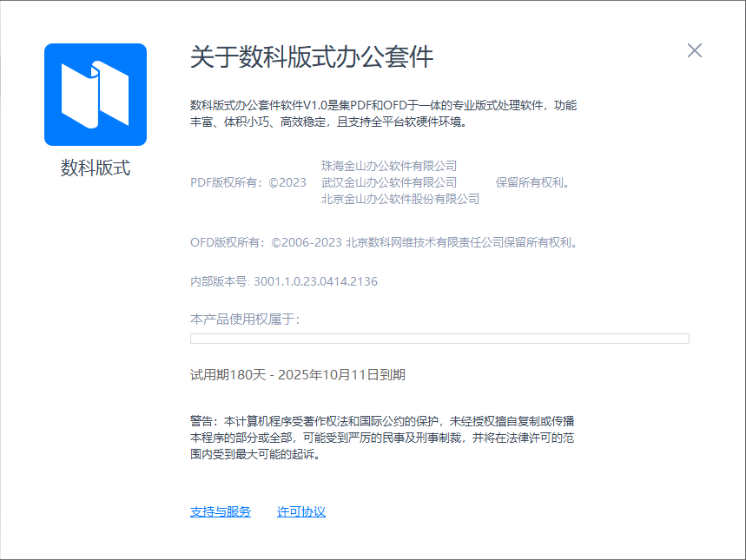Viewport: 746px width, 560px height.
Task: Click the blue 数科版式 app logo
Action: (x=96, y=95)
